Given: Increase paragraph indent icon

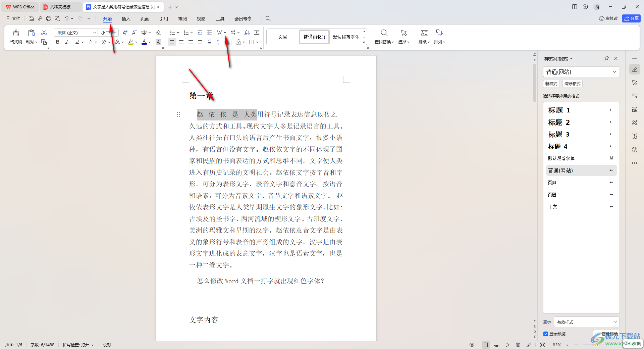Looking at the screenshot, I should 209,33.
